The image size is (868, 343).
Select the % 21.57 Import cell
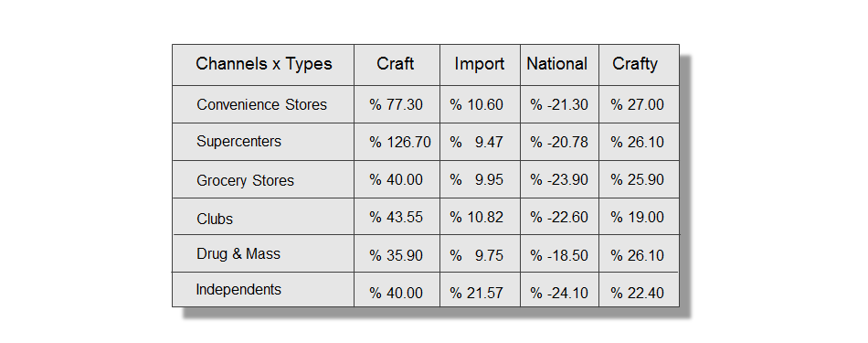[480, 292]
